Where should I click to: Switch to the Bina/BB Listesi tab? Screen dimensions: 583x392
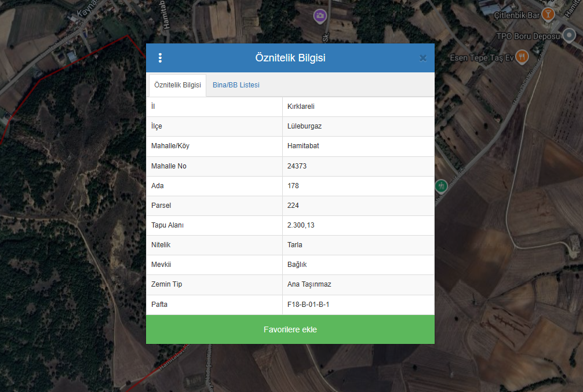click(236, 85)
